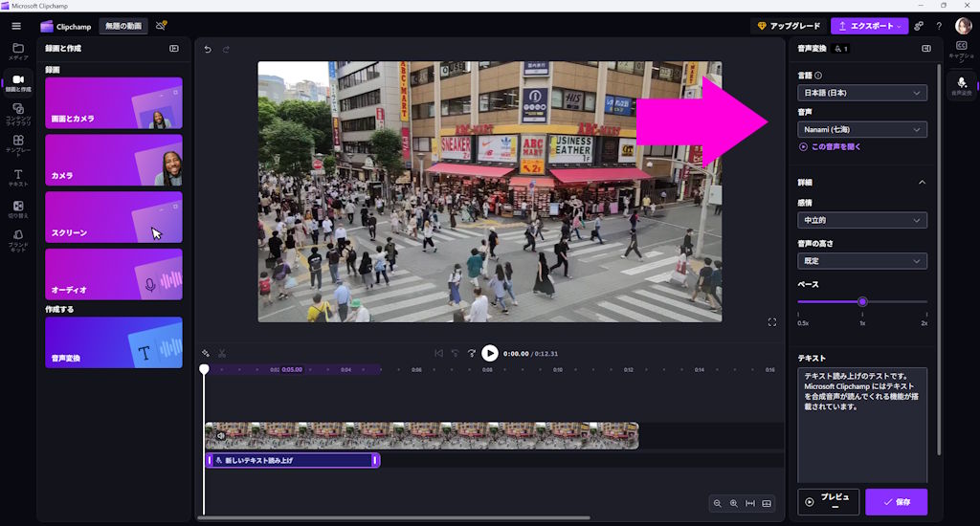Open the ブランドキット sidebar icon
980x526 pixels.
coord(18,240)
